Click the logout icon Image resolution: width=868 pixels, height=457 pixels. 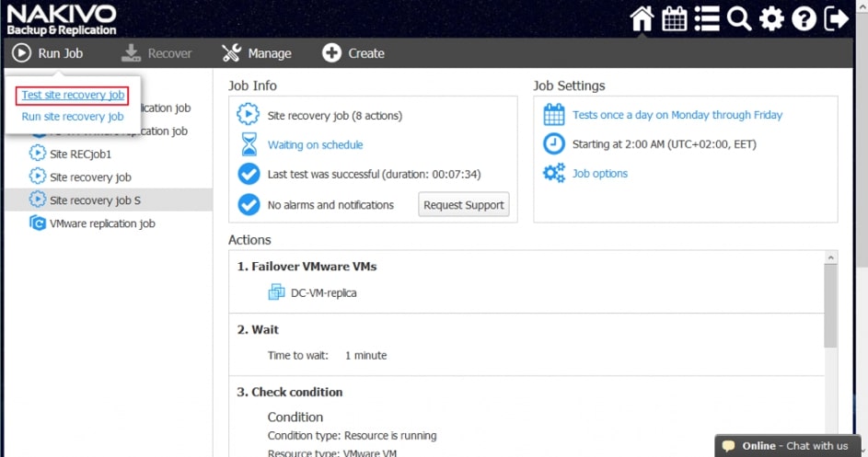tap(837, 18)
